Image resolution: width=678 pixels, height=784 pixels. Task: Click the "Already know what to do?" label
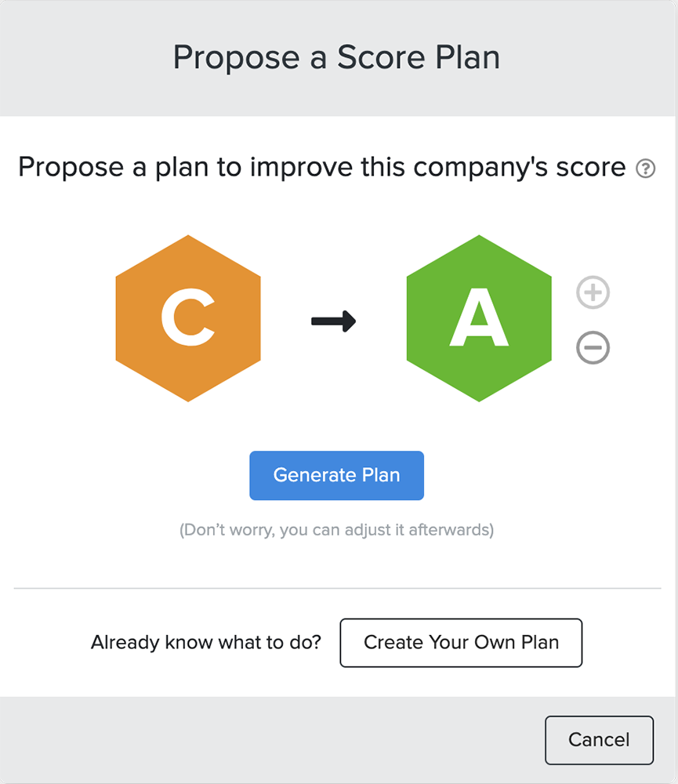point(206,643)
